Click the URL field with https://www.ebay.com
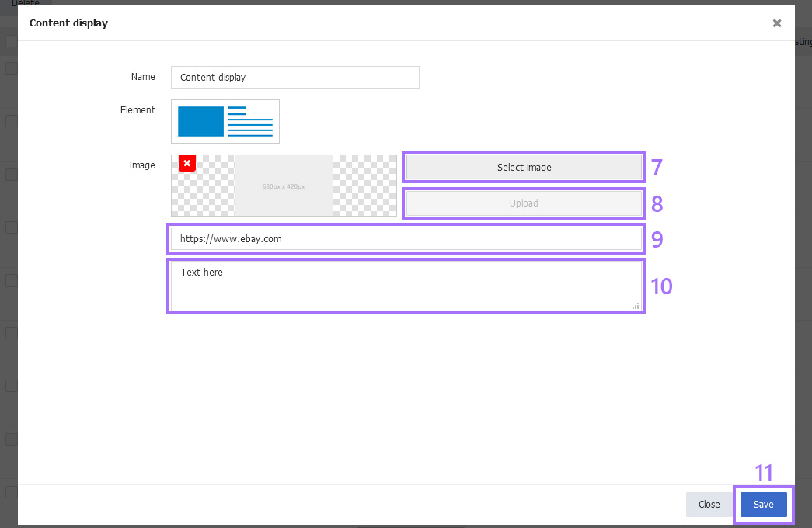 point(406,239)
